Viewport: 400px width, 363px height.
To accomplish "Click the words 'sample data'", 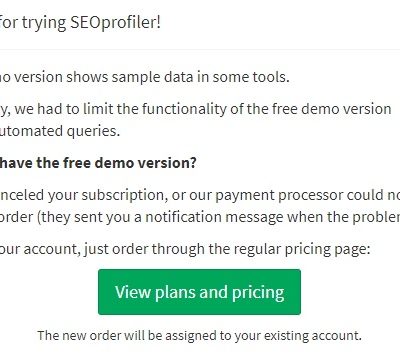I will coord(152,78).
